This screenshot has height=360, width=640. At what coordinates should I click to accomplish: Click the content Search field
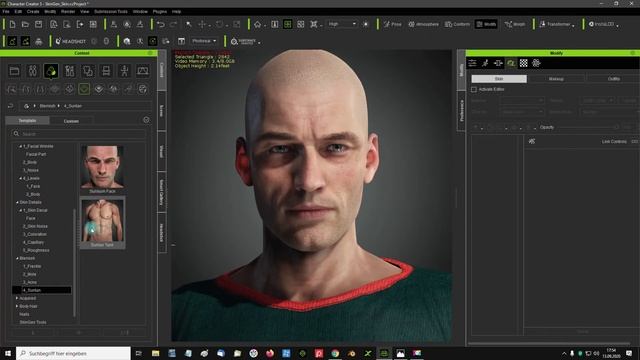(79, 134)
